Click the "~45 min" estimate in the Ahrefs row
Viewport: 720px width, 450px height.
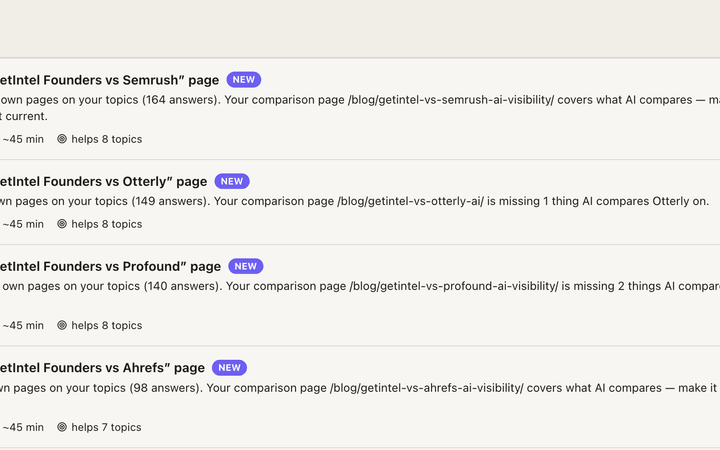coord(23,428)
